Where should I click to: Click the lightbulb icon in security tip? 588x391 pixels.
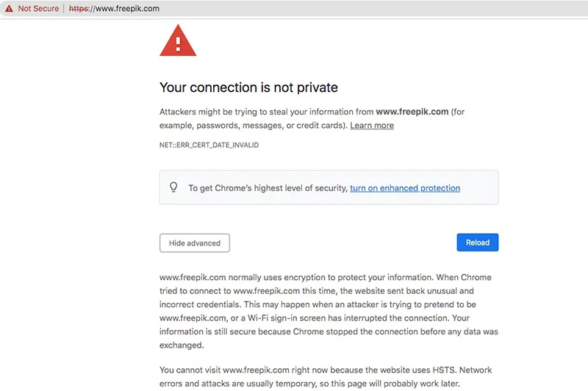click(x=174, y=187)
